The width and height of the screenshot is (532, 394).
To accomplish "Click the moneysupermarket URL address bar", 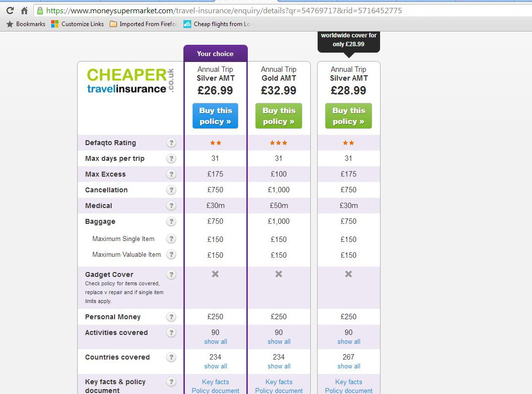I will [283, 10].
